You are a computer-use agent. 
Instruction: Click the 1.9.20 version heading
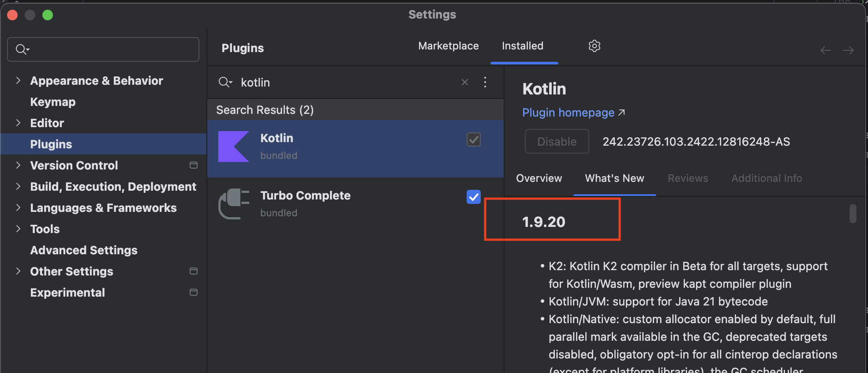(x=544, y=222)
